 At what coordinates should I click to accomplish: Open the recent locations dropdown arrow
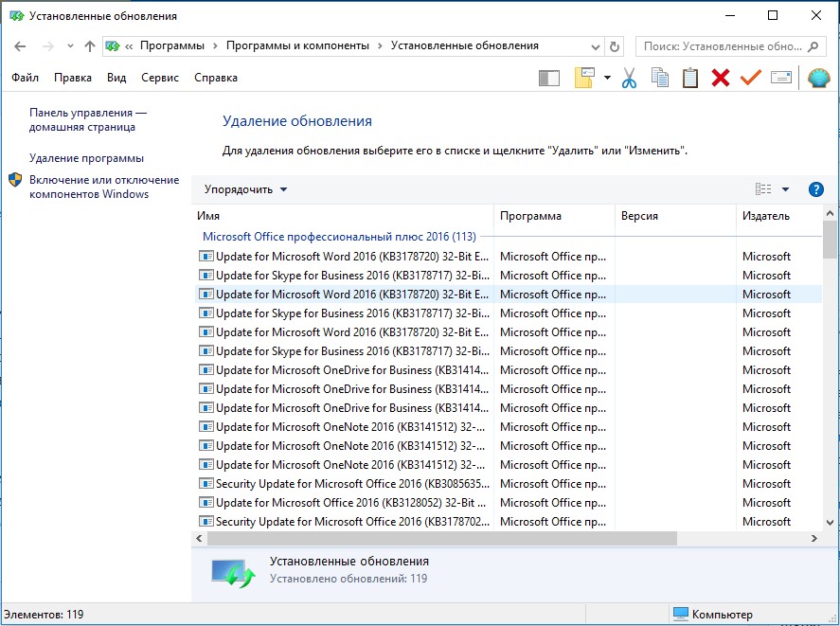(x=70, y=46)
